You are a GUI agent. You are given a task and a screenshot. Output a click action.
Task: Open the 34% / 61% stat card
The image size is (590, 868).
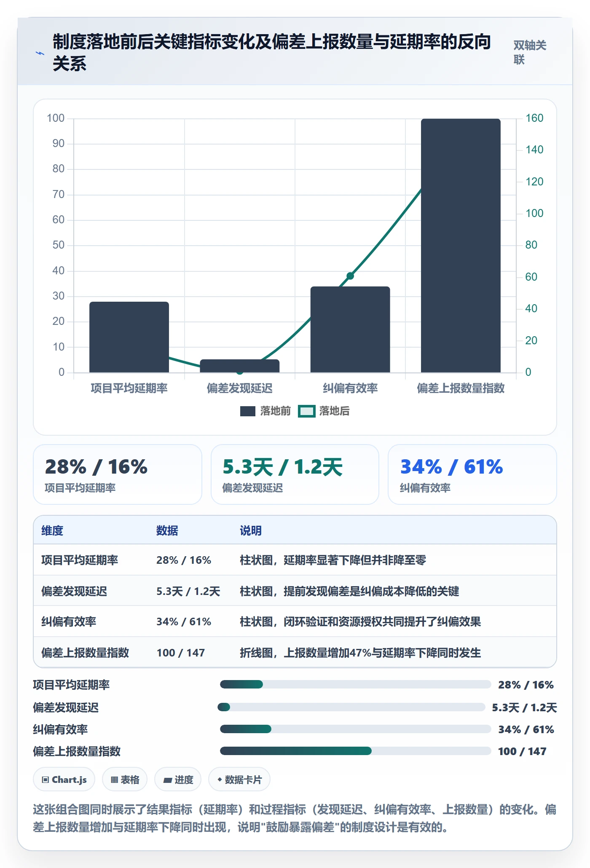tap(472, 474)
